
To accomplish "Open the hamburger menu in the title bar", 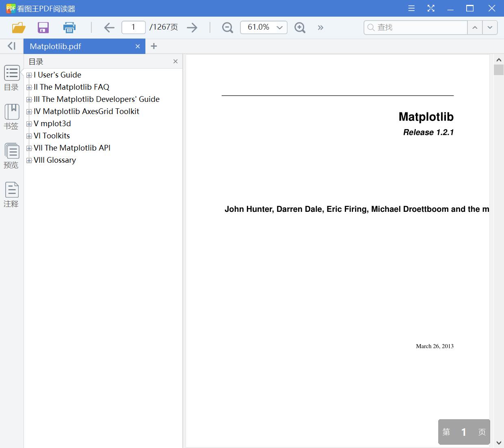I will tap(411, 8).
